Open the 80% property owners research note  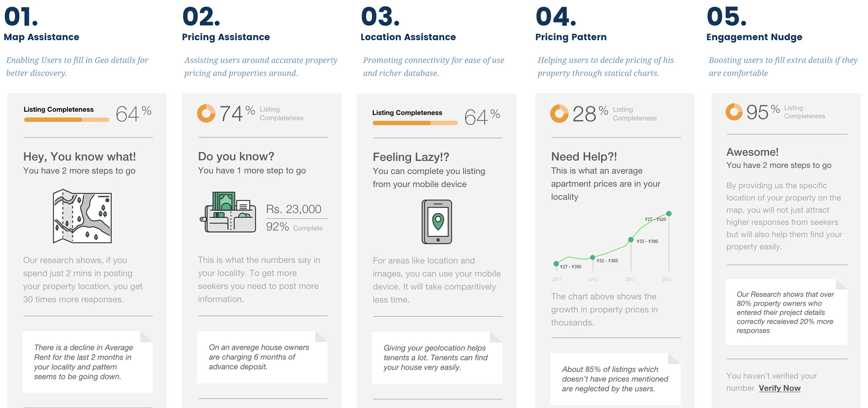tap(787, 312)
